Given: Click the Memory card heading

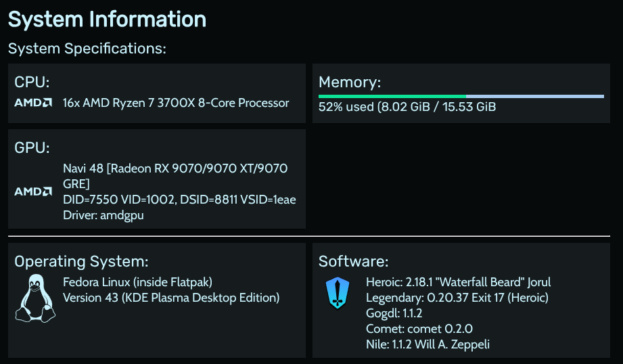Looking at the screenshot, I should click(350, 83).
